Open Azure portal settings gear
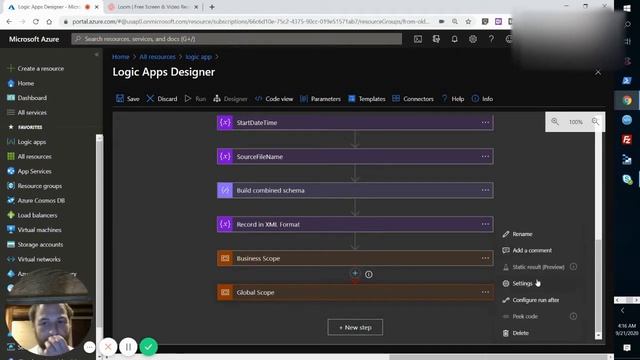The image size is (640, 360). click(x=473, y=39)
